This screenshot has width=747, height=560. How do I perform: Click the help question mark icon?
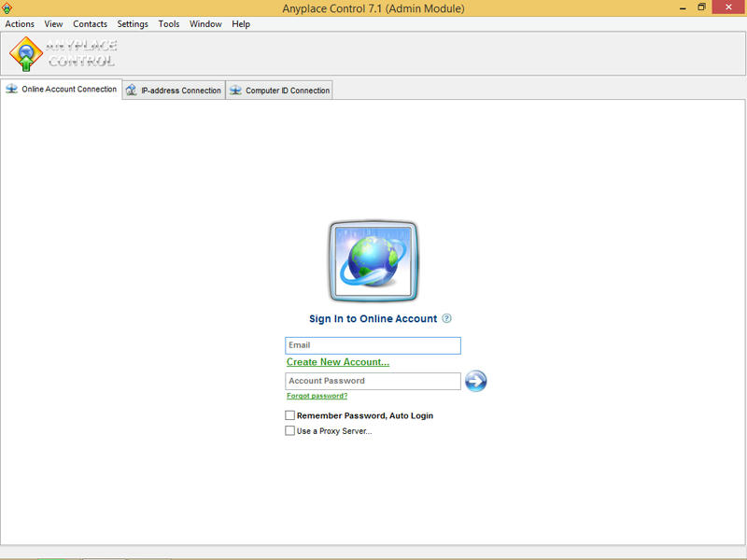[x=446, y=318]
